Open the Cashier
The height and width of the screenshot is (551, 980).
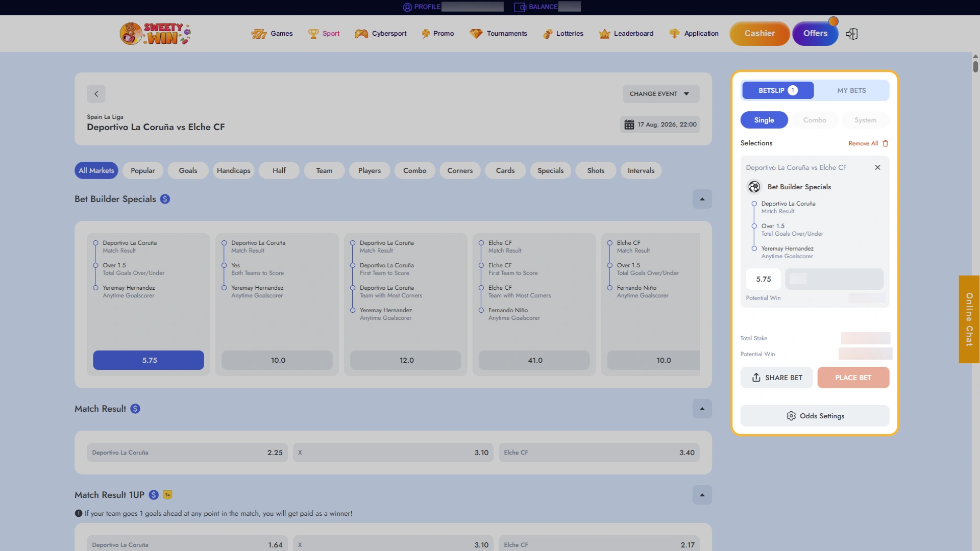click(x=759, y=34)
